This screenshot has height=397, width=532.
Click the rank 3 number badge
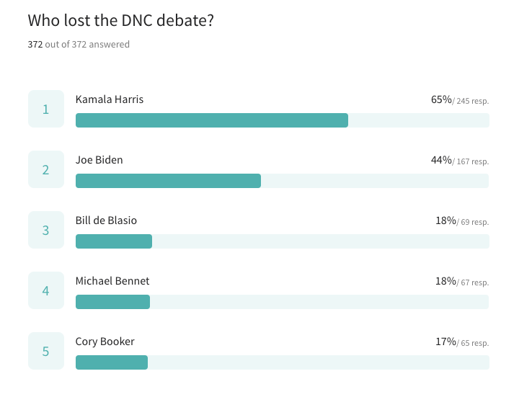pos(46,230)
